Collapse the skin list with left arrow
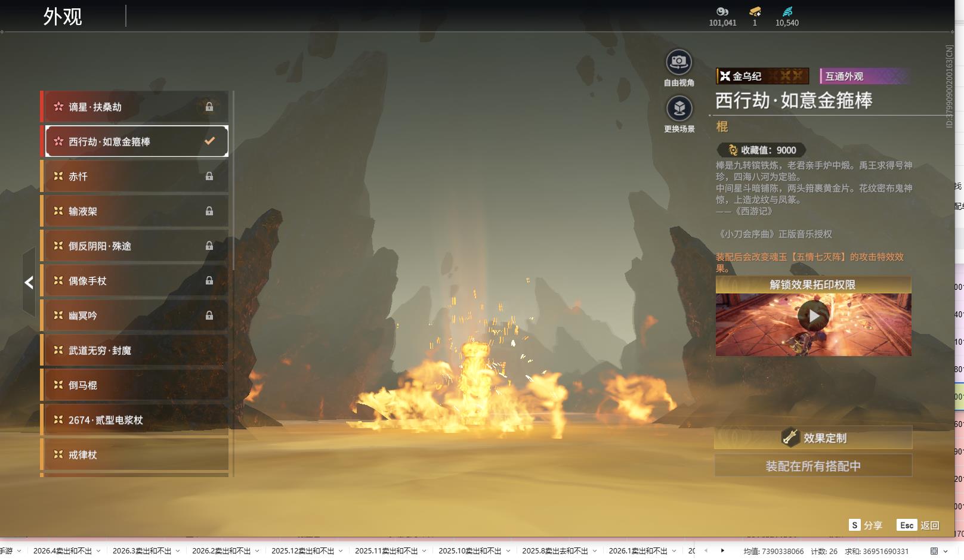The width and height of the screenshot is (964, 560). (x=29, y=283)
